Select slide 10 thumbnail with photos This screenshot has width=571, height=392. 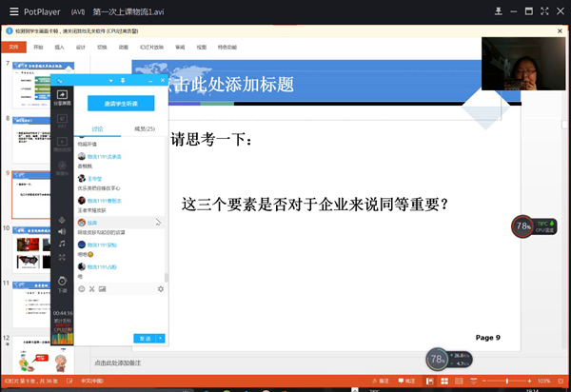coord(31,249)
